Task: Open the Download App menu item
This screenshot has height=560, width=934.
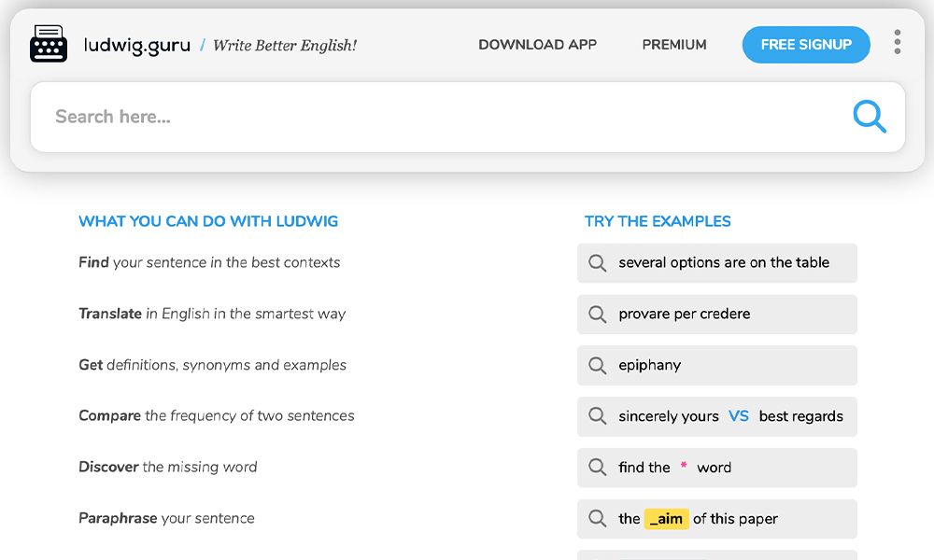Action: tap(537, 45)
